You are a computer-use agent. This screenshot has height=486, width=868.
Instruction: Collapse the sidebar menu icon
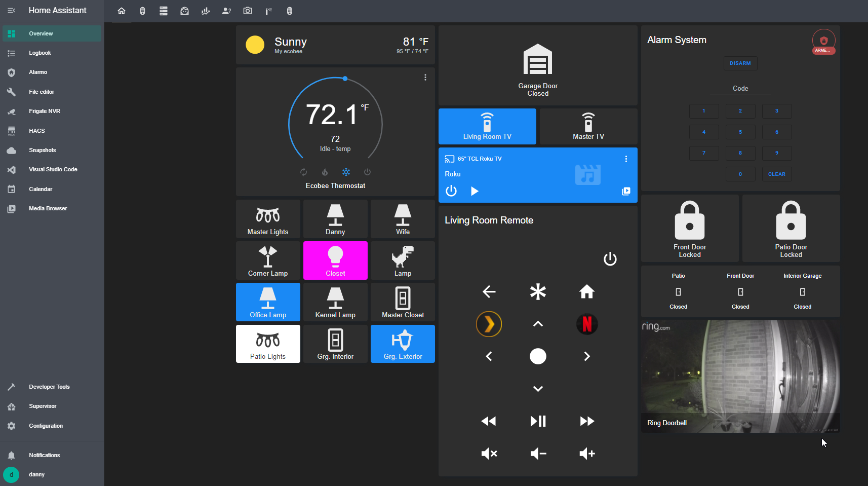tap(12, 11)
